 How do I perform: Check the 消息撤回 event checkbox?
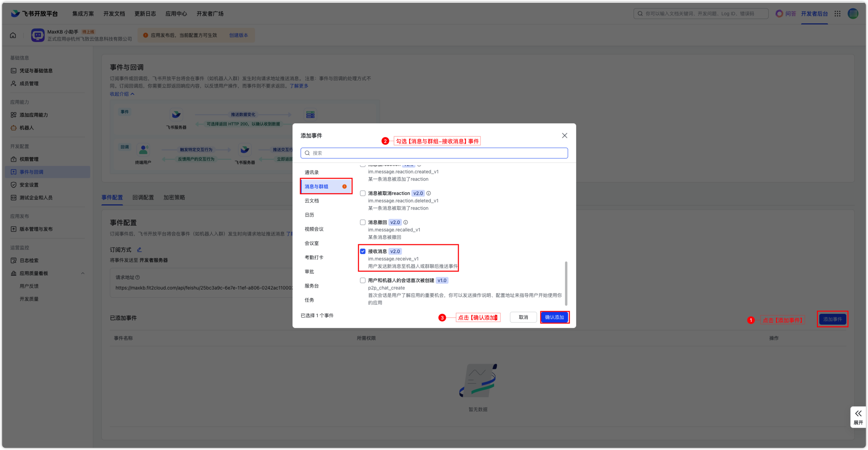363,222
